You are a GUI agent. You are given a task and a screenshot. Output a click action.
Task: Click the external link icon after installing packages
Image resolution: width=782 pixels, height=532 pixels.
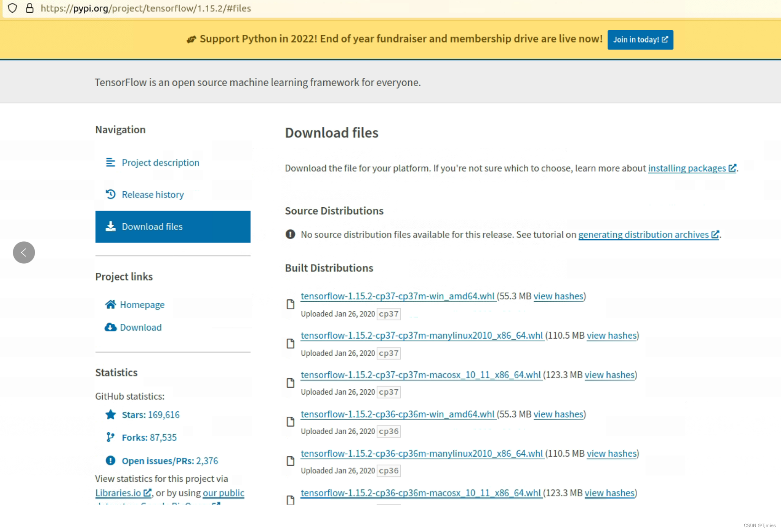(x=733, y=168)
